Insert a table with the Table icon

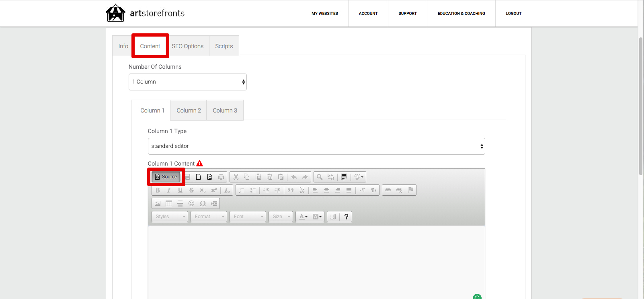click(169, 203)
